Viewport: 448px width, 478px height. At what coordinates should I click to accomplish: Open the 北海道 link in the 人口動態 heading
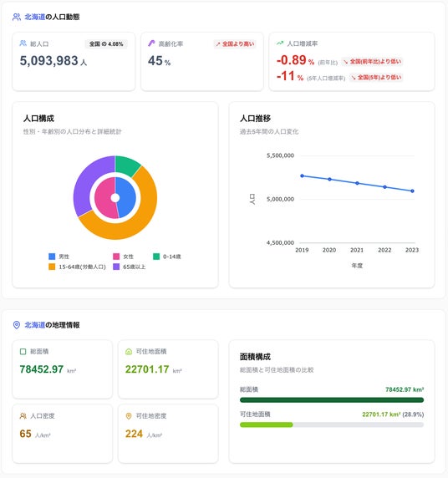coord(35,17)
